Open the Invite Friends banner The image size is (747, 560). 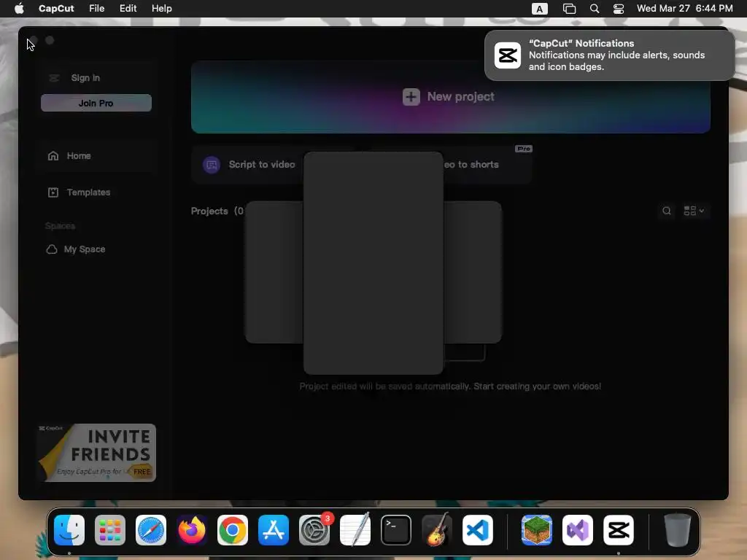click(x=97, y=453)
